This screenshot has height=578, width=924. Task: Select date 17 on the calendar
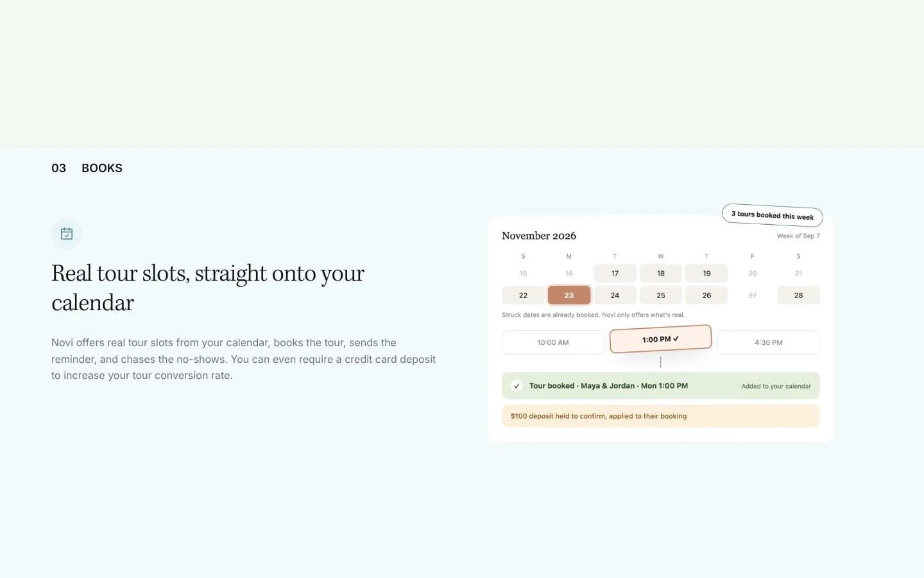[x=615, y=274]
